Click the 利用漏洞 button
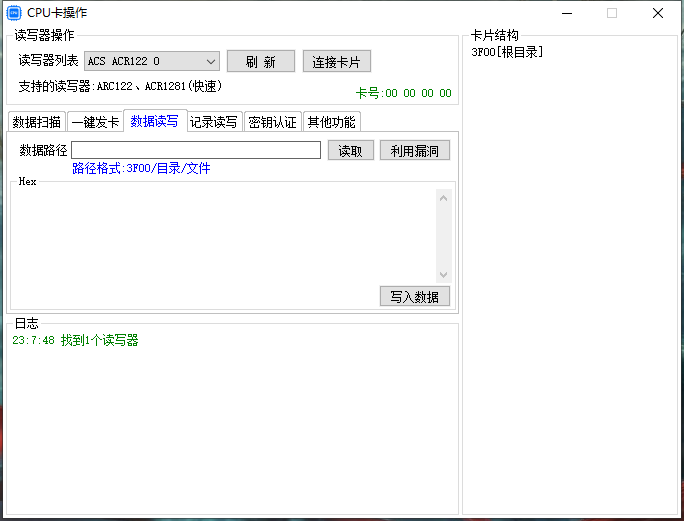Screen dimensions: 684x521 coord(414,151)
